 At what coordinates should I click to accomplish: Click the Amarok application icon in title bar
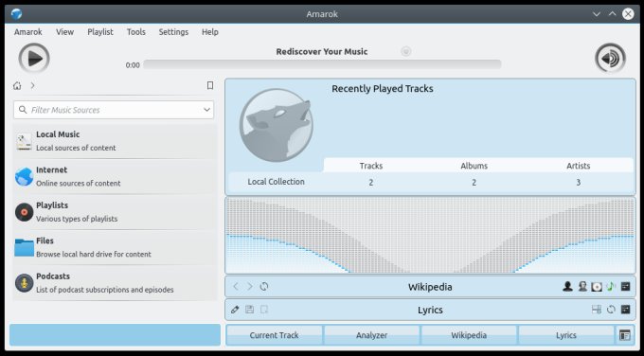16,14
